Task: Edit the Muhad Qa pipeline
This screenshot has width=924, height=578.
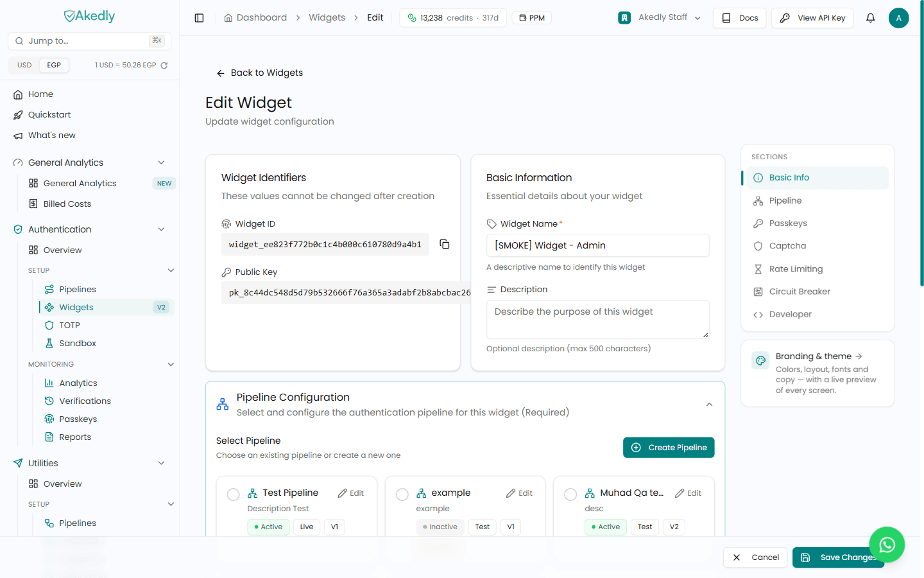Action: pos(689,493)
